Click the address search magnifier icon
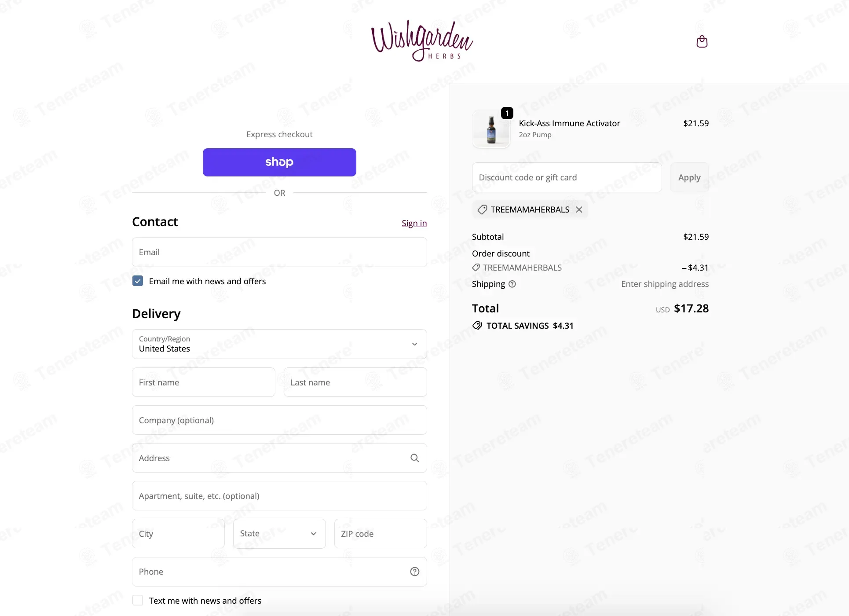The width and height of the screenshot is (849, 616). [414, 458]
